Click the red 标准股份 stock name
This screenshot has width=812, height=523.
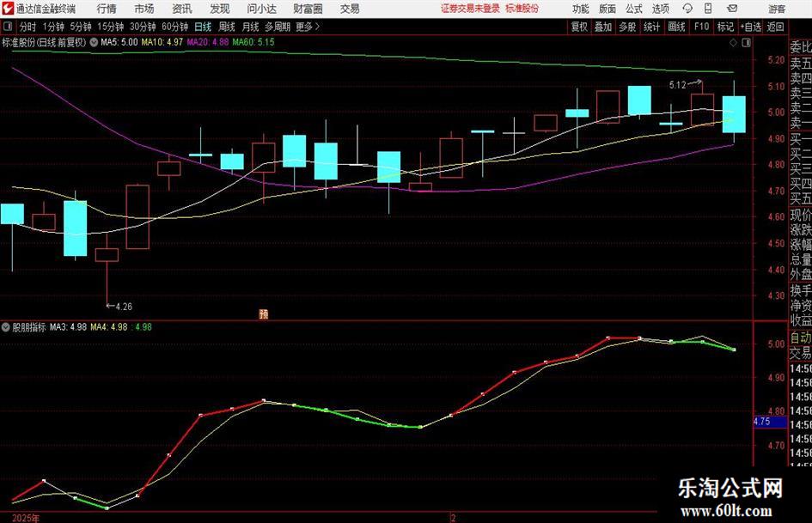coord(522,9)
